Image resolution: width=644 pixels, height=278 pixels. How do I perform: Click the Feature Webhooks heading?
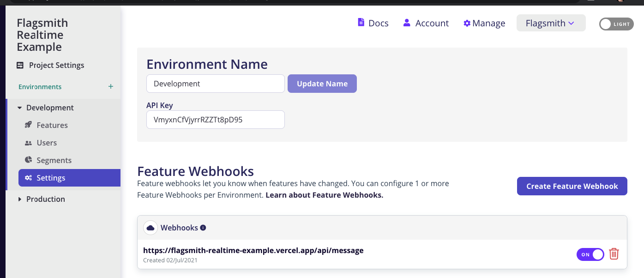(196, 171)
